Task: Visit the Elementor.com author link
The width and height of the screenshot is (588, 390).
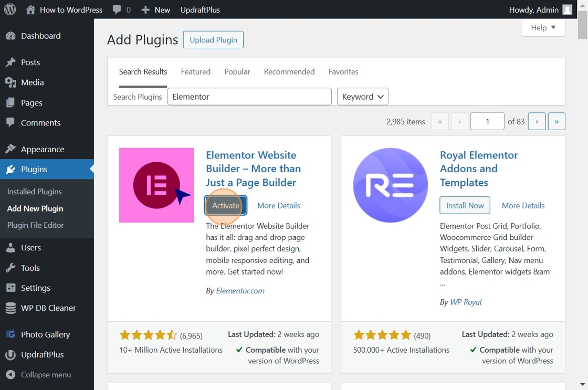Action: point(240,291)
